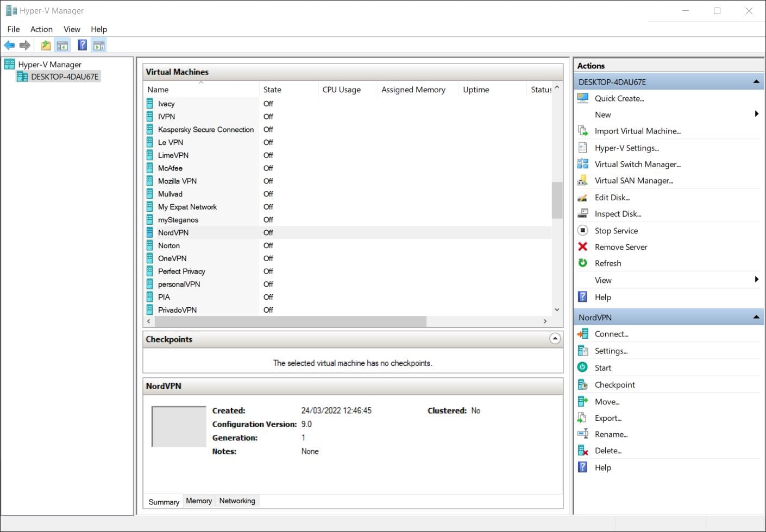Image resolution: width=766 pixels, height=532 pixels.
Task: Select the My Expat Network virtual machine
Action: 348,207
